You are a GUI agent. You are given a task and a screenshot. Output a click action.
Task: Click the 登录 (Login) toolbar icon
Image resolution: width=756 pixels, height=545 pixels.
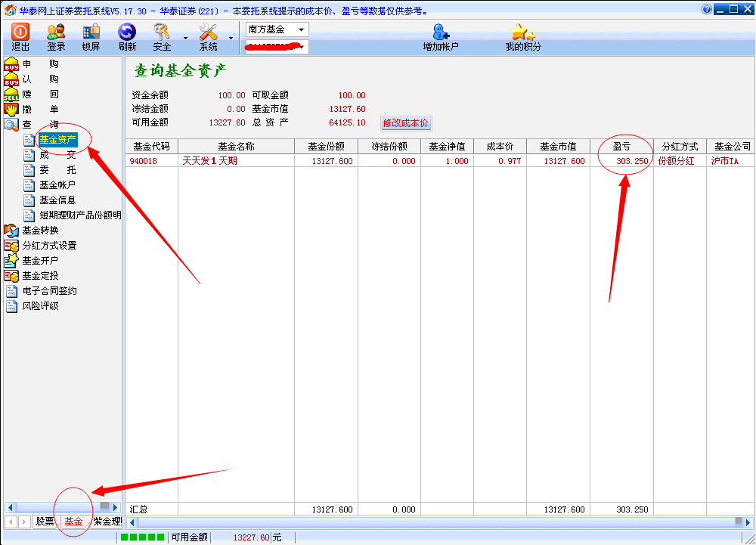[x=56, y=33]
